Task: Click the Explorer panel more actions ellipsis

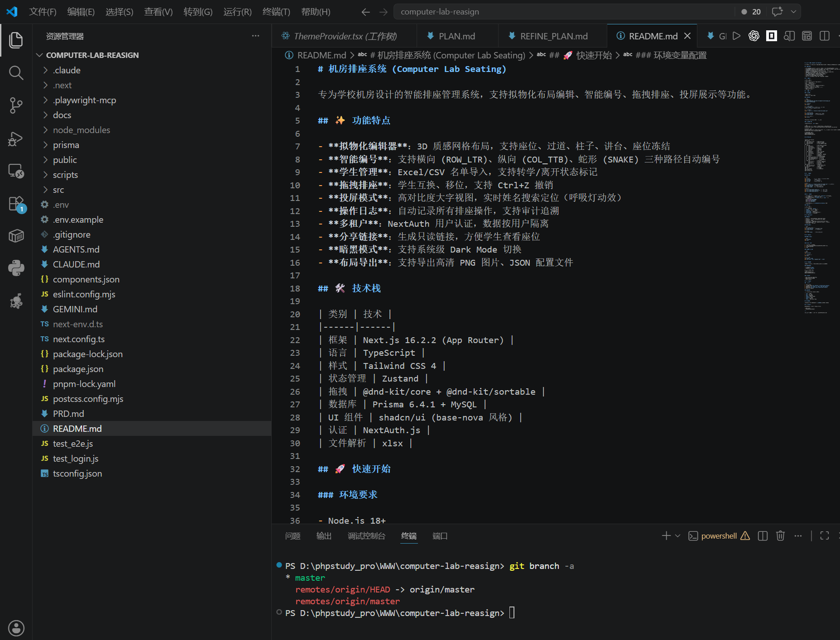Action: [255, 36]
